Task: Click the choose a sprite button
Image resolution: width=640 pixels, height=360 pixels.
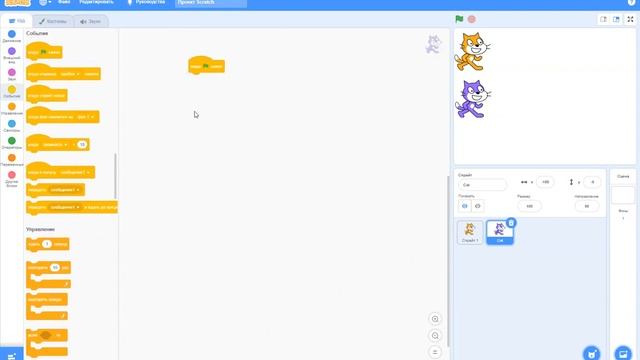Action: (591, 353)
